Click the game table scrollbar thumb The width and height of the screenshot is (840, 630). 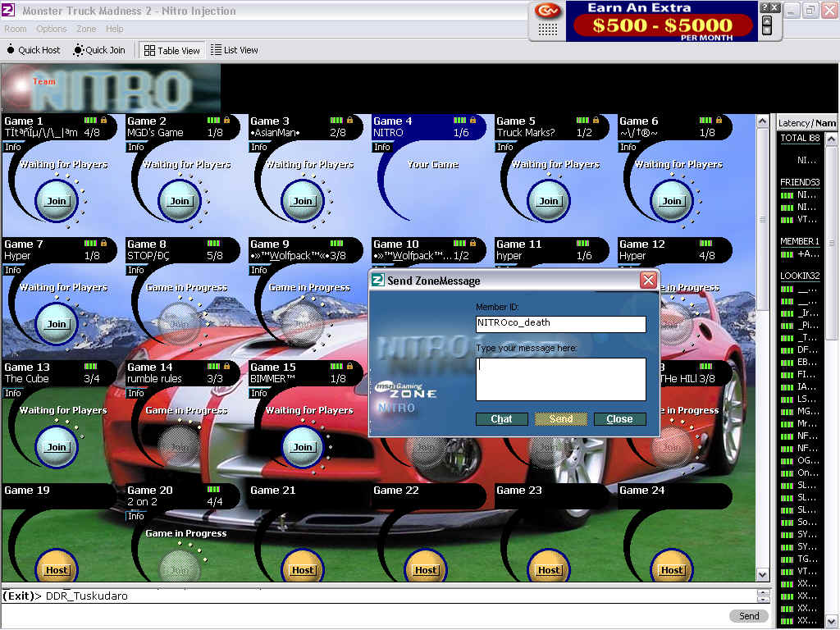click(x=763, y=219)
